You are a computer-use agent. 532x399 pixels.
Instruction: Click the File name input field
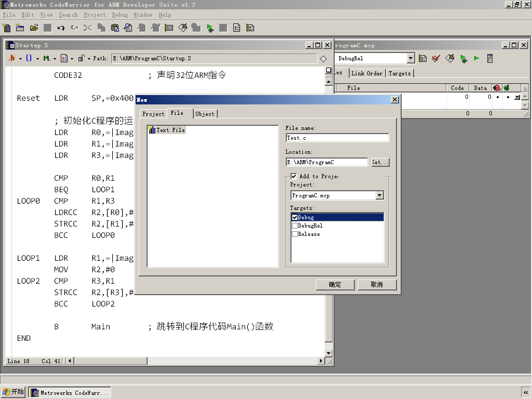[x=337, y=138]
